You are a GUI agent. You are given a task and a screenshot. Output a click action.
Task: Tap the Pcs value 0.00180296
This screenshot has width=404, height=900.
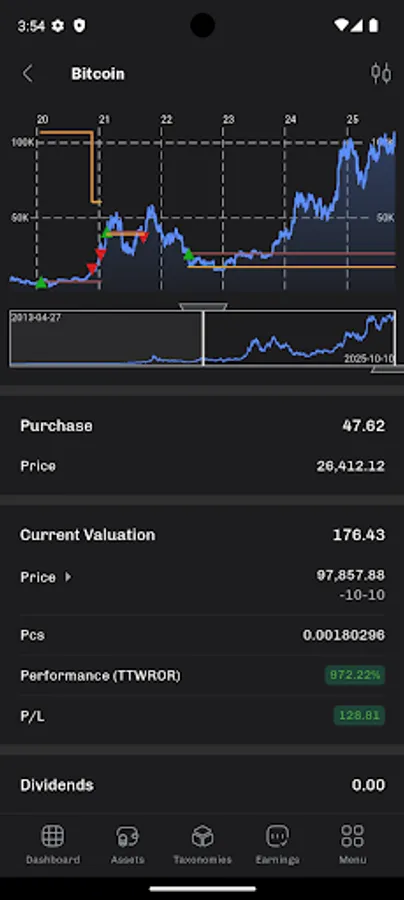pos(344,635)
